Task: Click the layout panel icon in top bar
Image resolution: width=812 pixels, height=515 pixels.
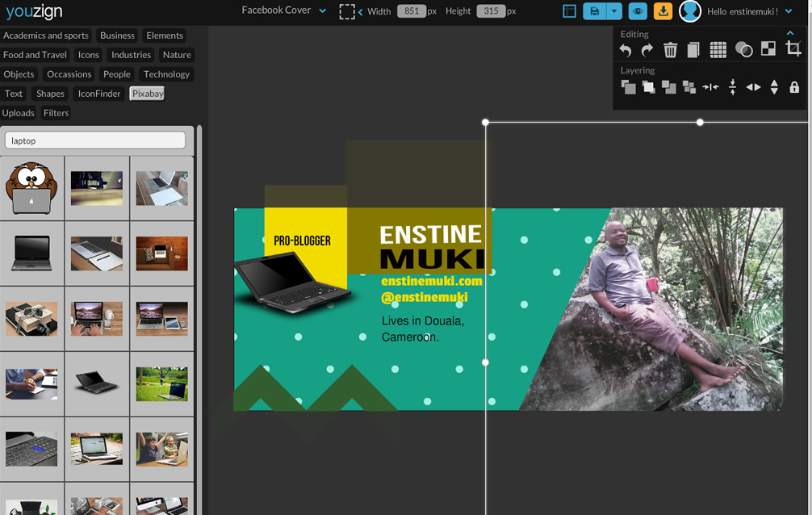Action: point(569,10)
